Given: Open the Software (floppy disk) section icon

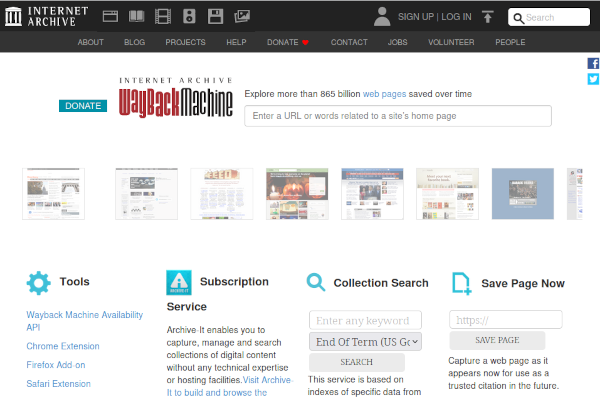Looking at the screenshot, I should pos(215,16).
